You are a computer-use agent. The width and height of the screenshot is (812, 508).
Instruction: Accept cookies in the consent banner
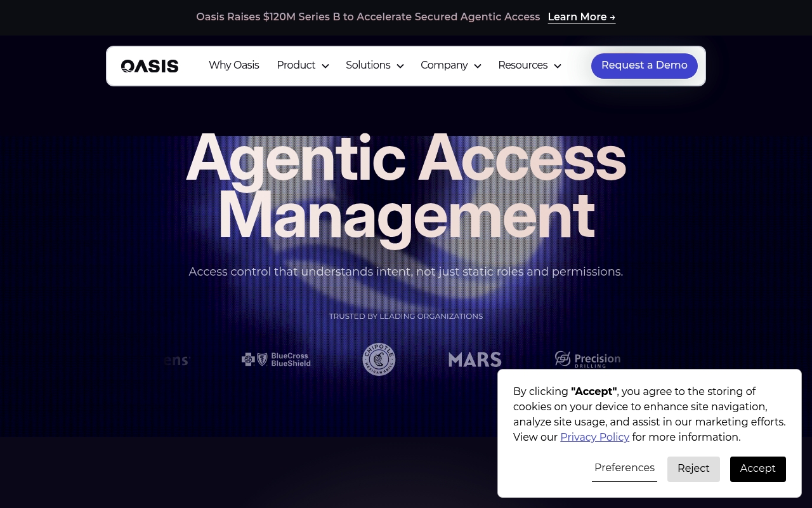(758, 469)
